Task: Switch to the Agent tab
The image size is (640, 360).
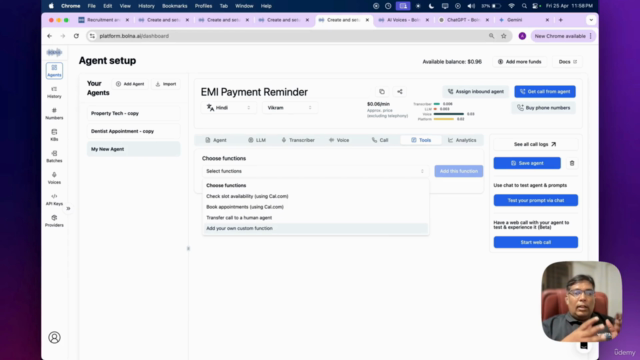Action: coord(216,140)
